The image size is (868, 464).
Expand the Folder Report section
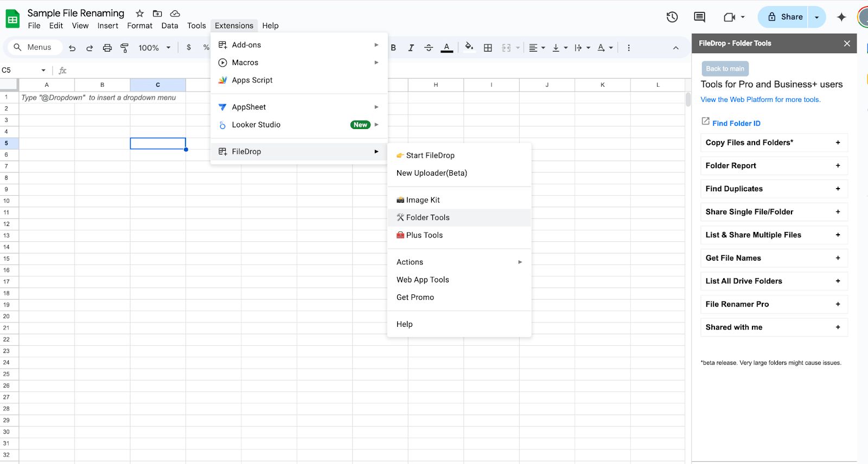pos(774,166)
